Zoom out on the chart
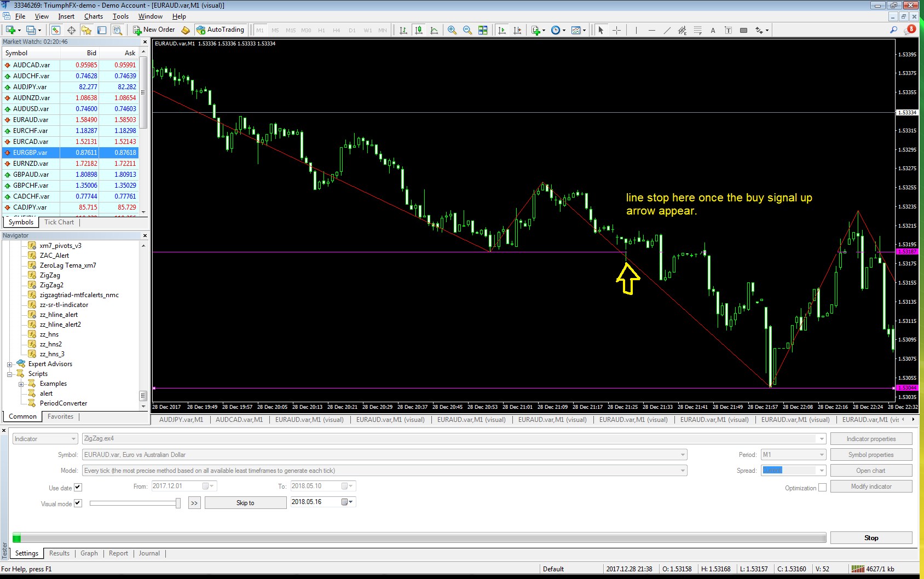This screenshot has width=924, height=579. click(467, 30)
